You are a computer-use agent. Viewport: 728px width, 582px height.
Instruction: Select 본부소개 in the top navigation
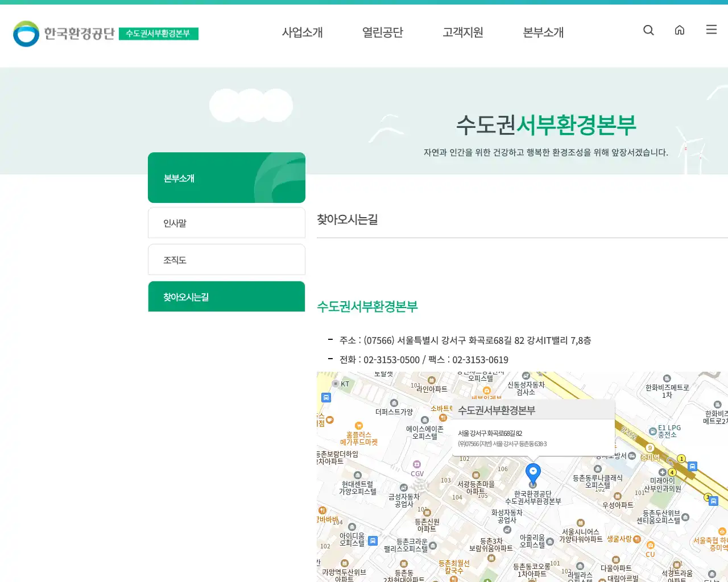(x=542, y=32)
